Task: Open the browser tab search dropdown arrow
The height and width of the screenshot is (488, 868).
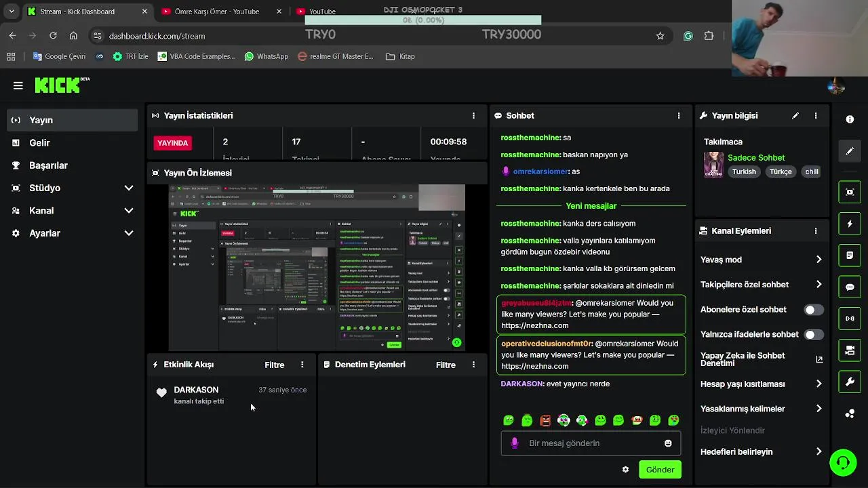Action: [x=12, y=12]
